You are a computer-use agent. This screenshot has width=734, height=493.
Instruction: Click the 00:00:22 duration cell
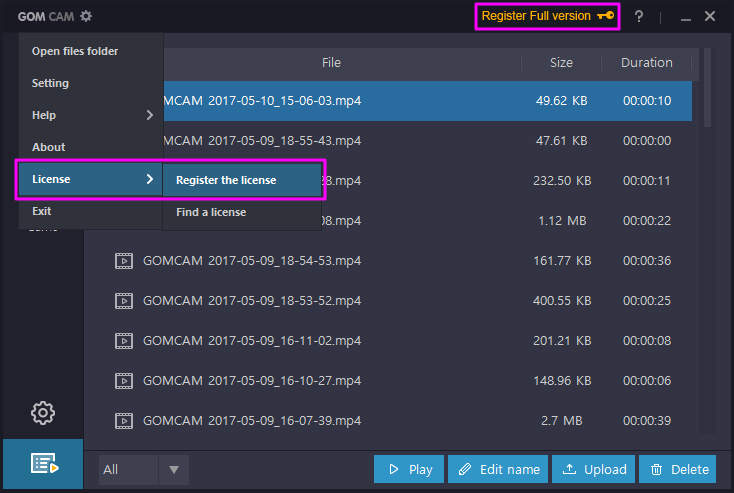(647, 221)
